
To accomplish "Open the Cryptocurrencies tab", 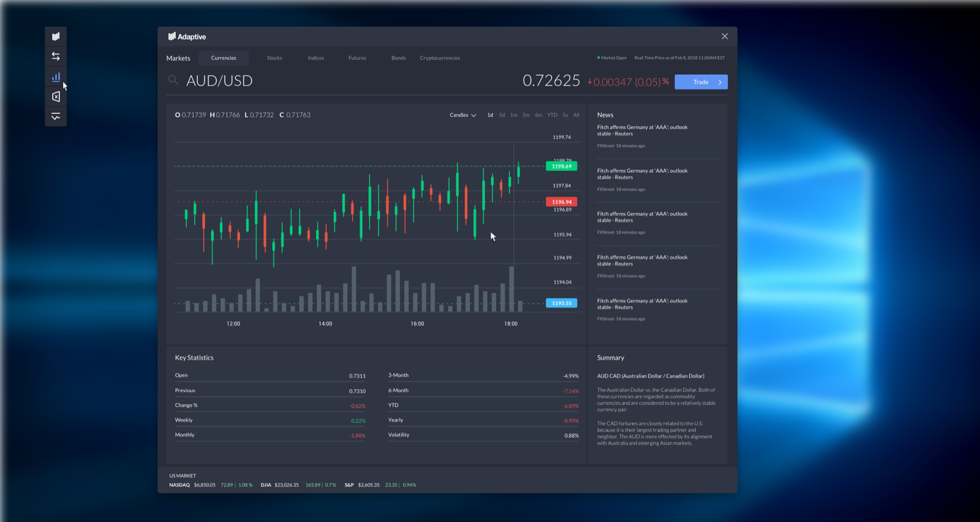I will point(440,58).
